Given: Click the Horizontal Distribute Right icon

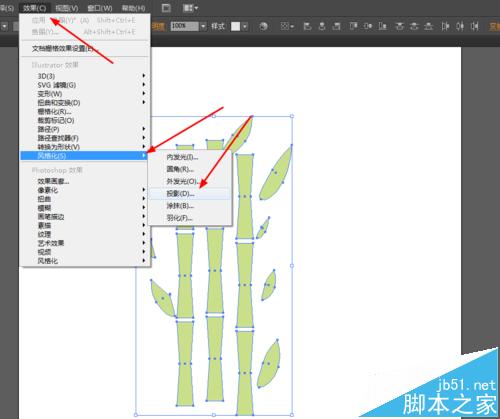Looking at the screenshot, I should (475, 26).
